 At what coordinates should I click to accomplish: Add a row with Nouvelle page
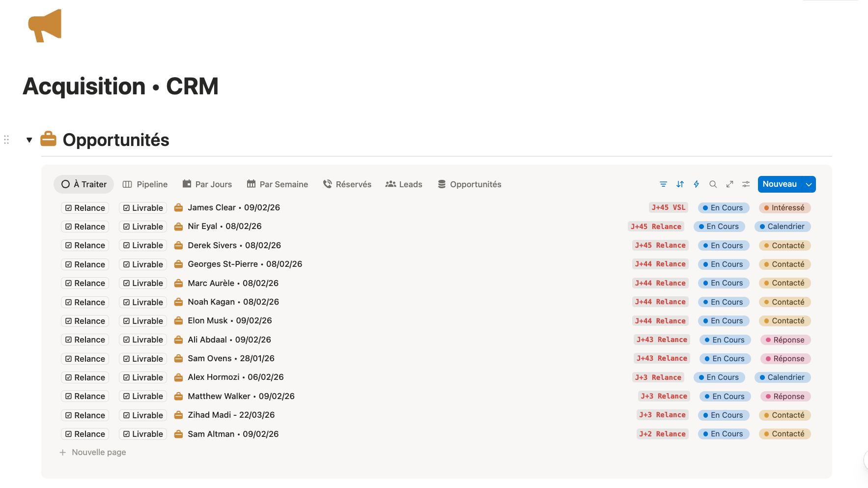98,452
